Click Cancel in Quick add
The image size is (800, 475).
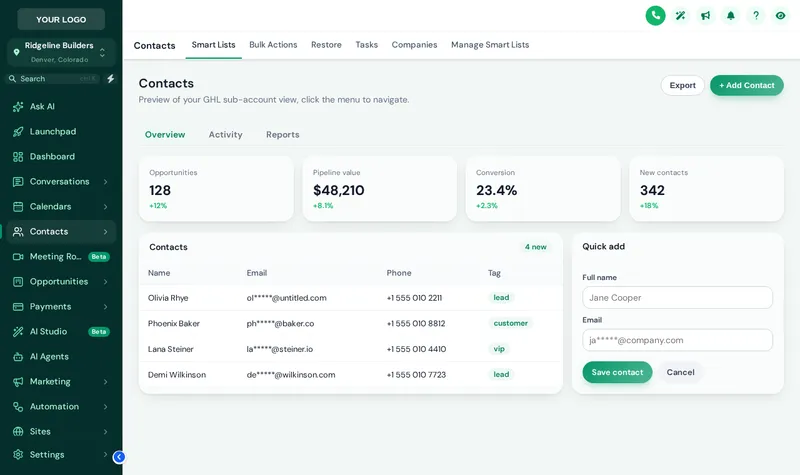[x=680, y=372]
